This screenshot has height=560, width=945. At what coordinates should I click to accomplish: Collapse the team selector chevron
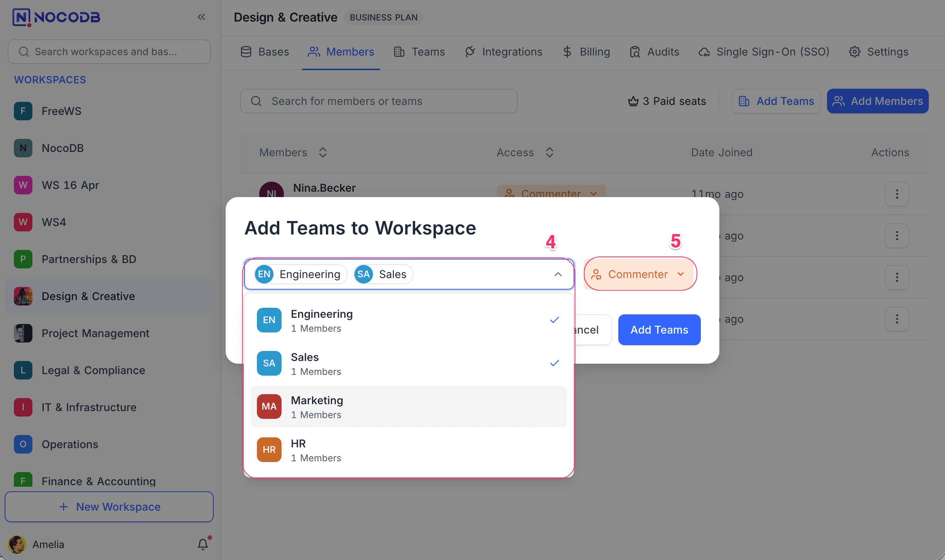click(x=558, y=274)
